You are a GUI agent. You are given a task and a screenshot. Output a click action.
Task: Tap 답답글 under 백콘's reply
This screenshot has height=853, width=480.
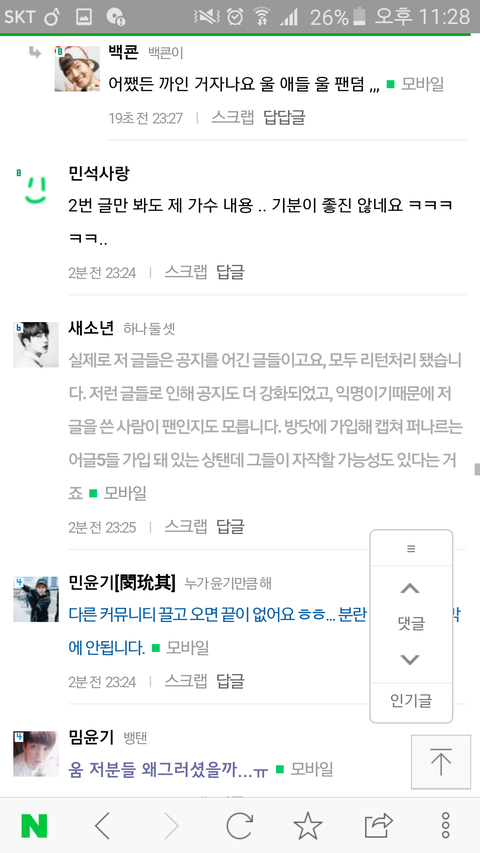(284, 117)
